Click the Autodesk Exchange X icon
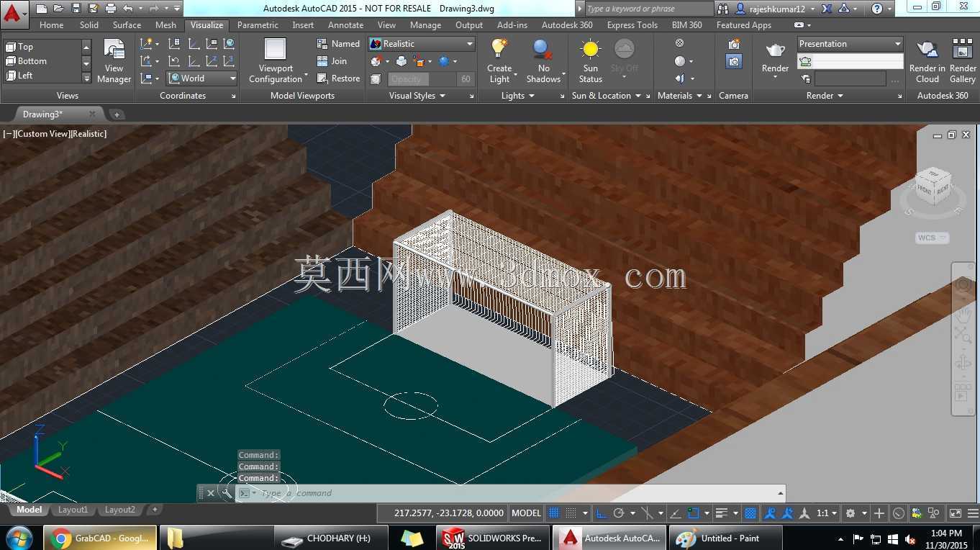This screenshot has height=550, width=980. (827, 9)
